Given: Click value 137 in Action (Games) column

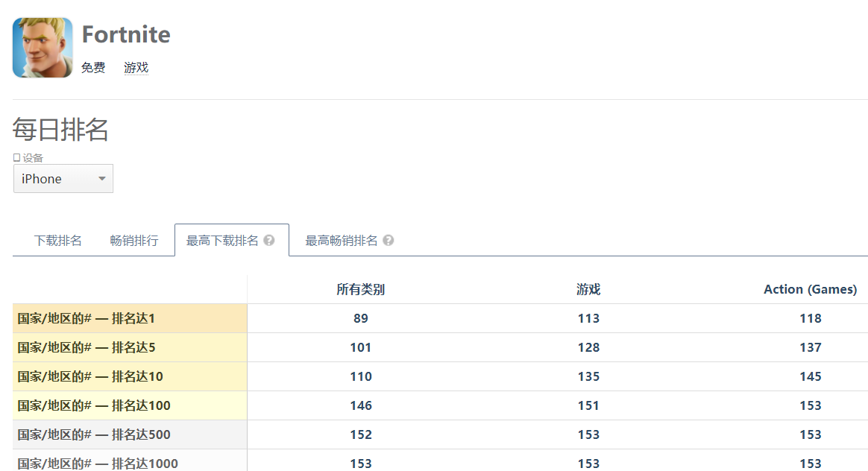Looking at the screenshot, I should click(x=811, y=347).
